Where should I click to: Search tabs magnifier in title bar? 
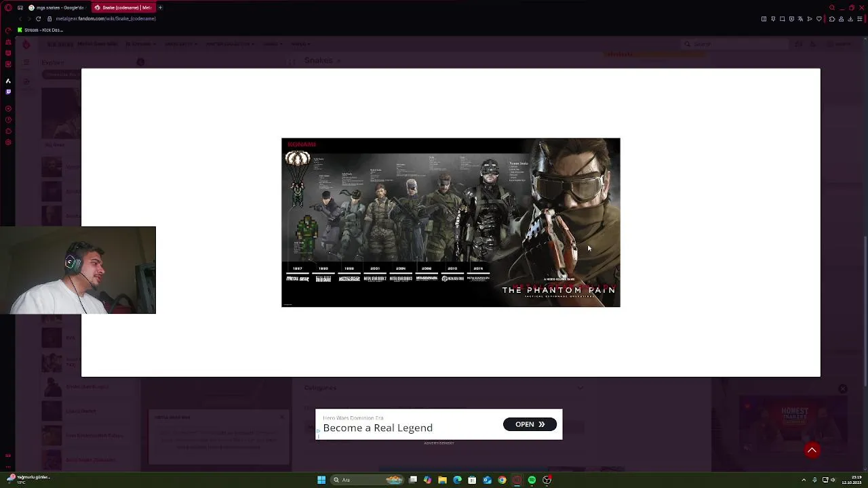click(x=831, y=7)
